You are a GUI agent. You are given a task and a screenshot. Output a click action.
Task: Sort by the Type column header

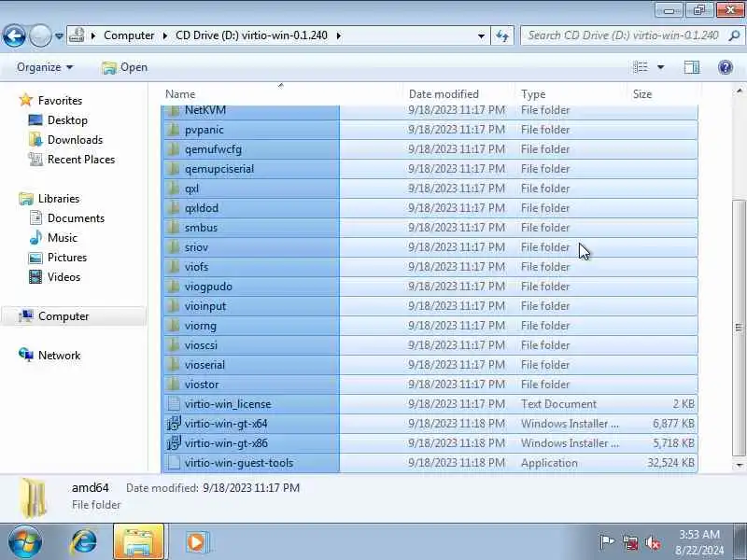click(x=571, y=94)
